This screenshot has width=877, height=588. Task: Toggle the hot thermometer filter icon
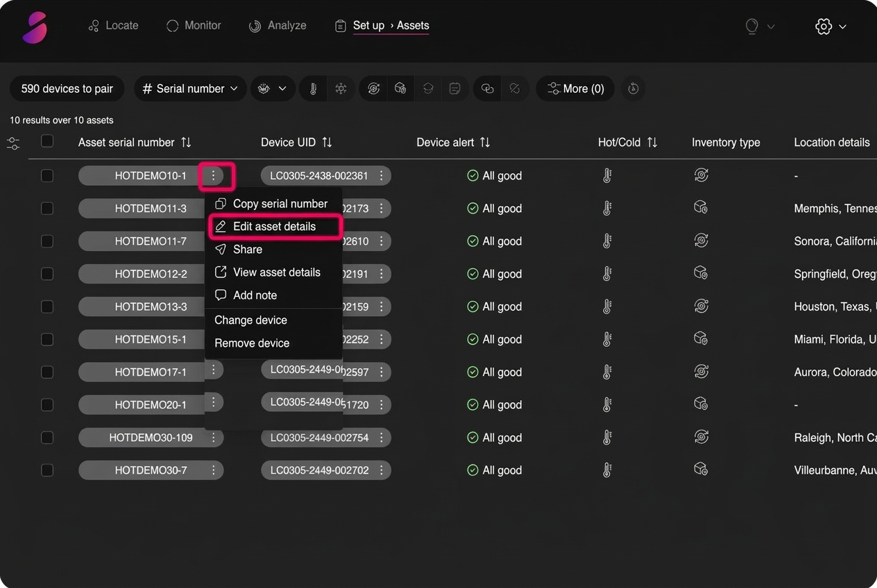(313, 89)
